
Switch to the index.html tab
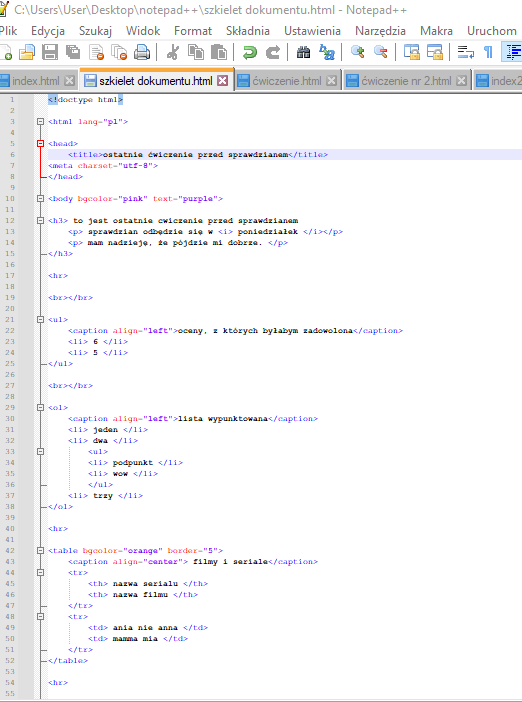[36, 81]
